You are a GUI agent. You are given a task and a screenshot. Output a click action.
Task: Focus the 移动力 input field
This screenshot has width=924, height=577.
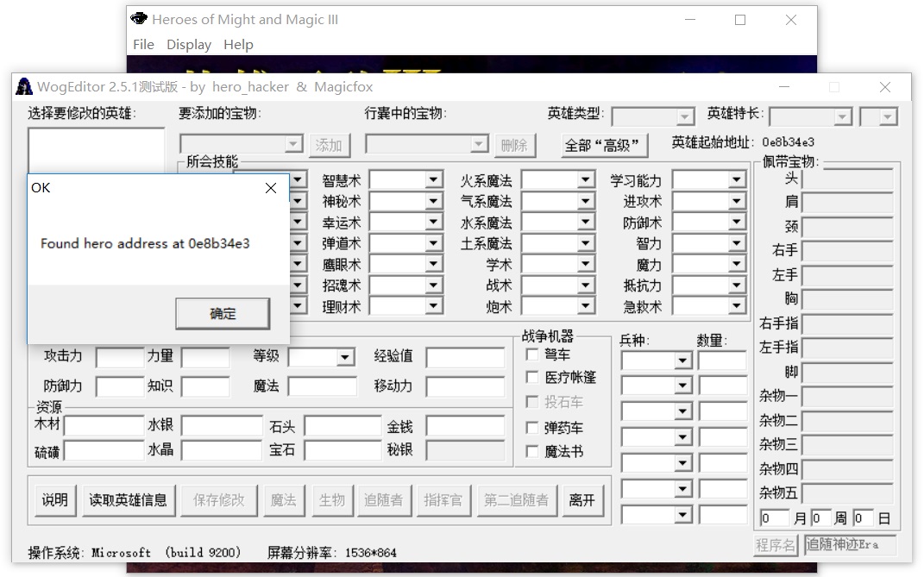click(x=466, y=386)
